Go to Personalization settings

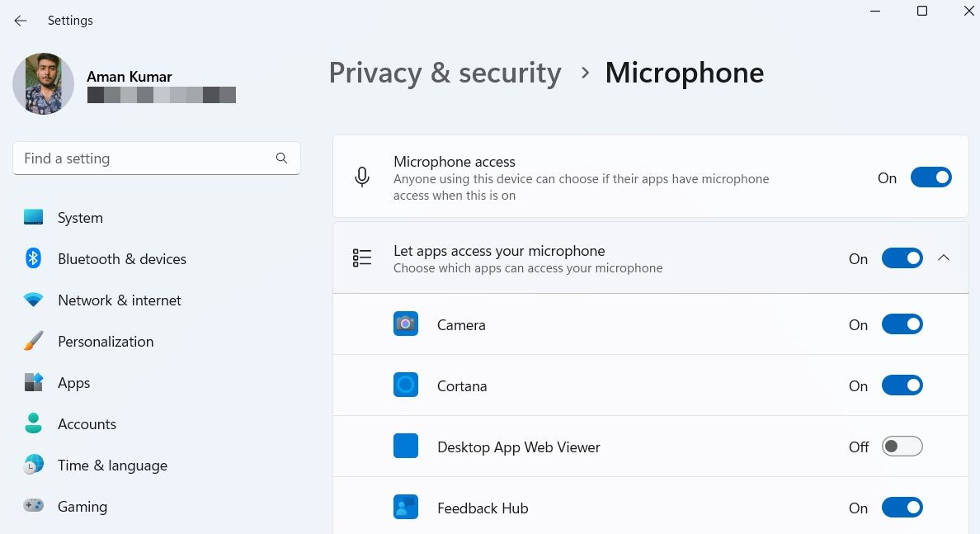(x=106, y=342)
